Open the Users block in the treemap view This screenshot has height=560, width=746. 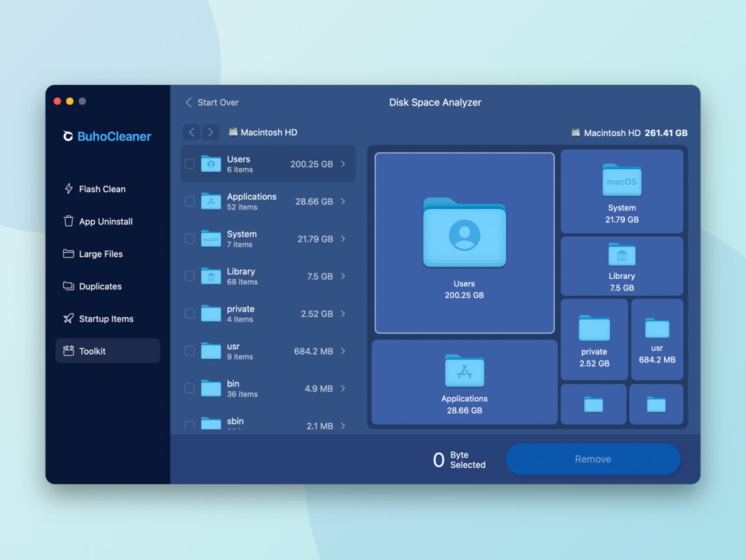point(464,242)
